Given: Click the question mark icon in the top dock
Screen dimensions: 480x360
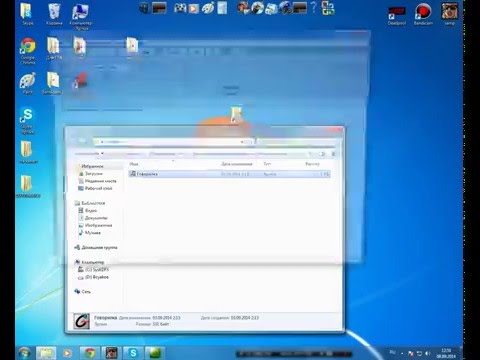Looking at the screenshot, I should click(x=313, y=7).
